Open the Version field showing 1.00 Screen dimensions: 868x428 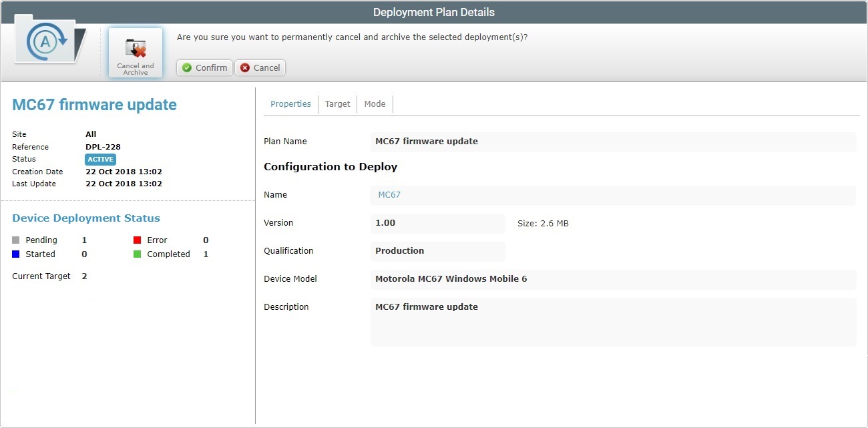[437, 222]
